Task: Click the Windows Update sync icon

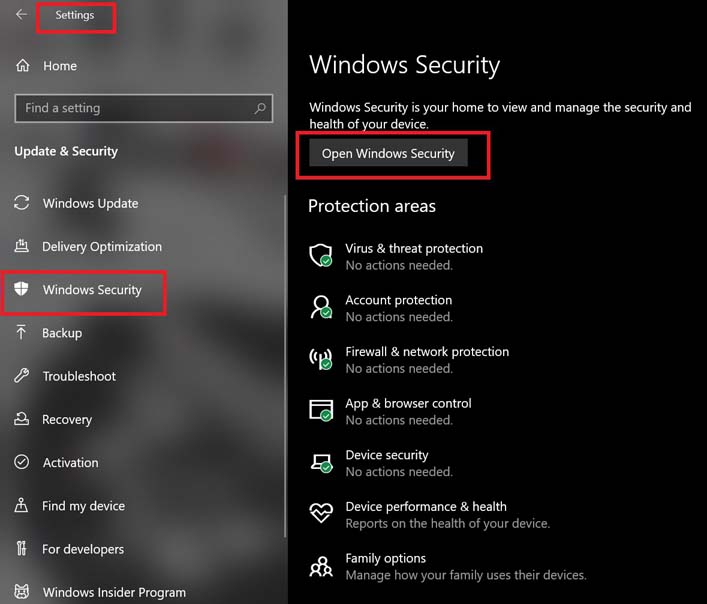Action: click(22, 203)
